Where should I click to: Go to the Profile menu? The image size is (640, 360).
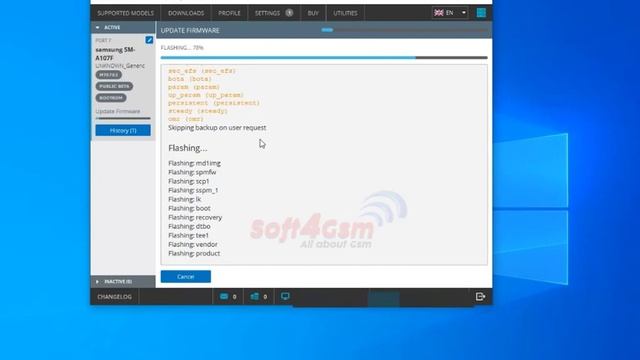(x=229, y=13)
